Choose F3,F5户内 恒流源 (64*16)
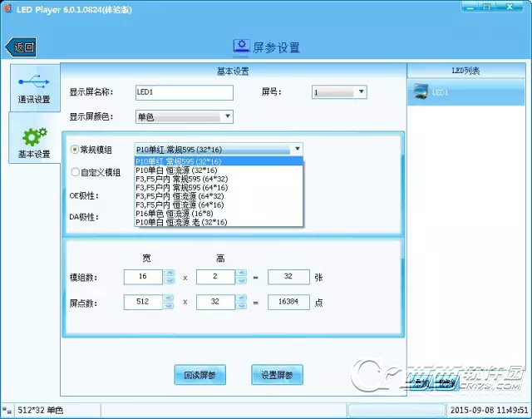This screenshot has width=532, height=419. pyautogui.click(x=219, y=205)
